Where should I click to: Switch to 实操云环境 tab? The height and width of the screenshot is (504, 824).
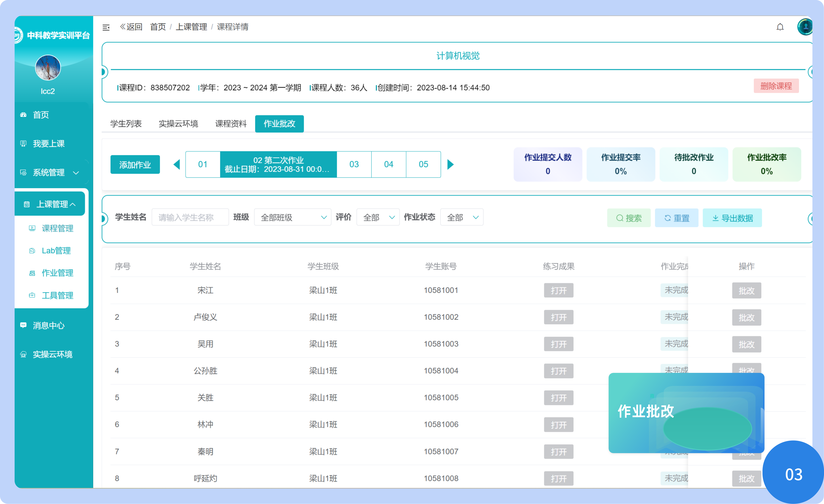click(x=178, y=124)
